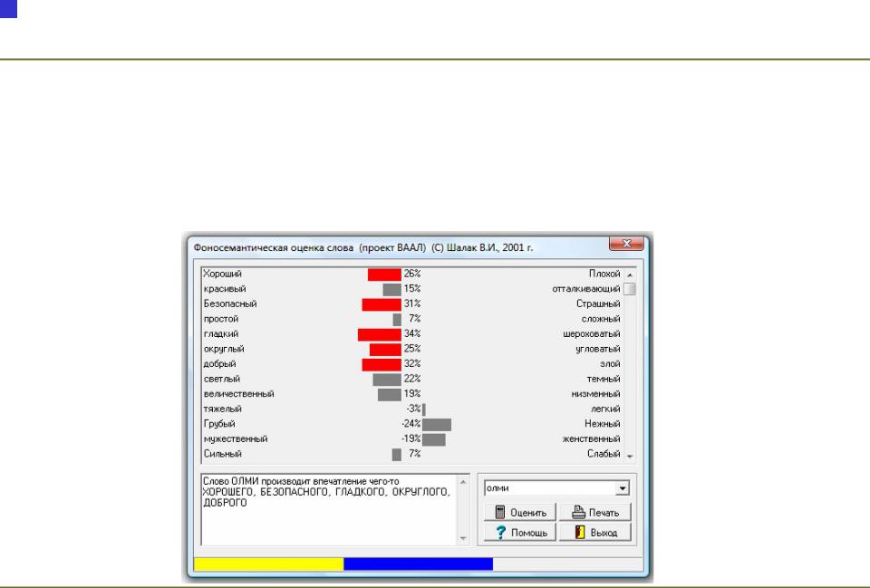
Task: Click the red bar in гладкий row
Action: click(x=380, y=334)
